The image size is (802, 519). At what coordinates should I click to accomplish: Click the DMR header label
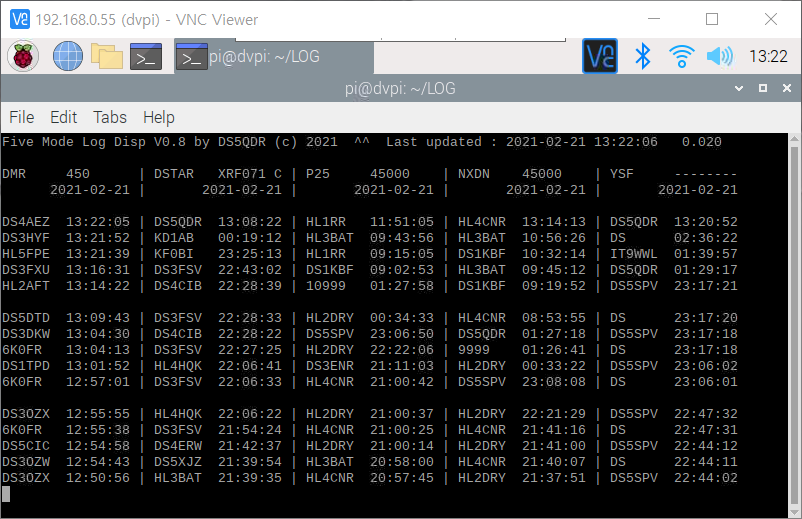coord(14,174)
